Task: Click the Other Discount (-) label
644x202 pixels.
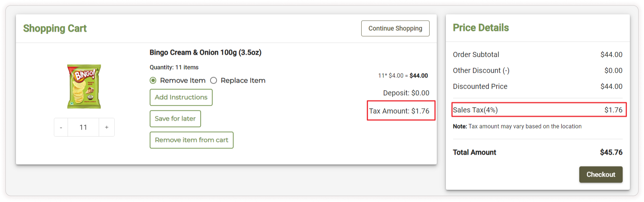Action: click(x=481, y=71)
